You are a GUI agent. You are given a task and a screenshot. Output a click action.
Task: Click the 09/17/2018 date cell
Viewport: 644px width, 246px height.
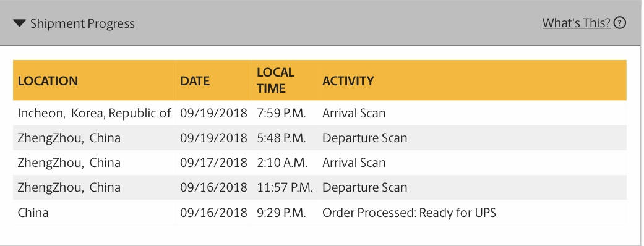(x=213, y=163)
